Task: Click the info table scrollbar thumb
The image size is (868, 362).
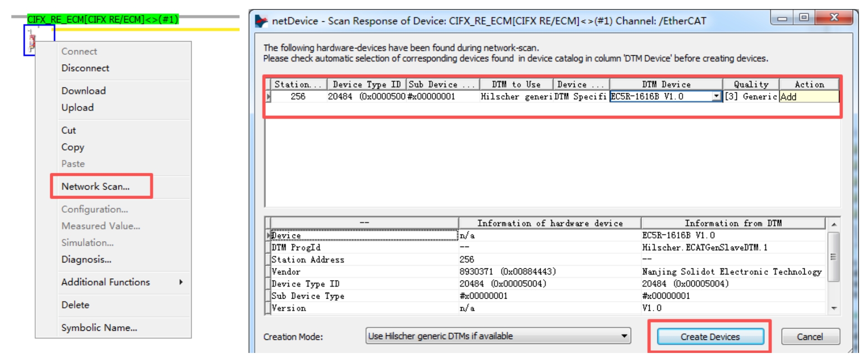Action: pyautogui.click(x=834, y=257)
